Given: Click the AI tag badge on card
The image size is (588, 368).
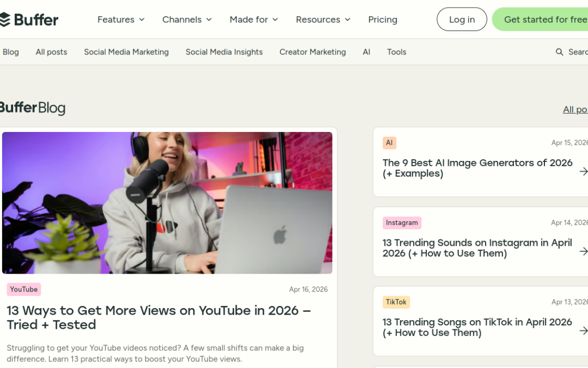Looking at the screenshot, I should pos(389,143).
